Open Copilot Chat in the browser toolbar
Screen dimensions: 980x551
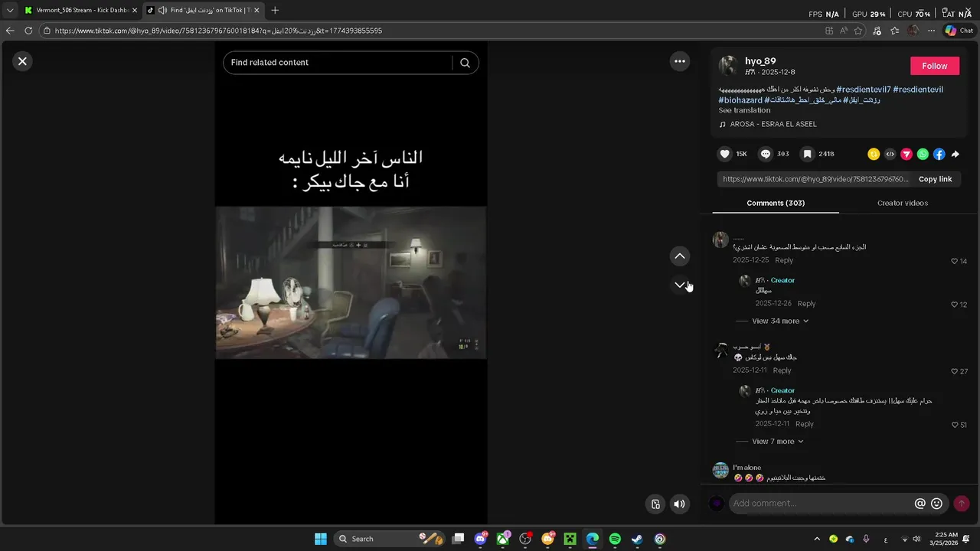point(959,31)
